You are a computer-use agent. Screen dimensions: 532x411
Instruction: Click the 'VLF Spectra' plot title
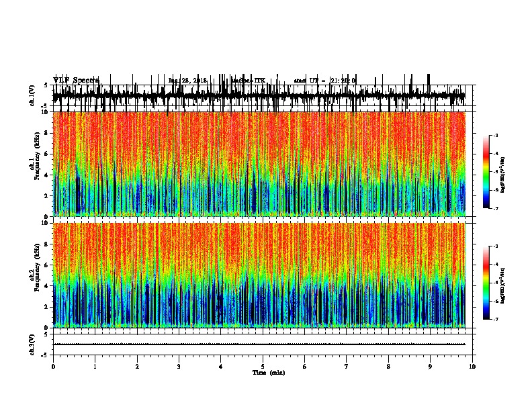tap(76, 81)
